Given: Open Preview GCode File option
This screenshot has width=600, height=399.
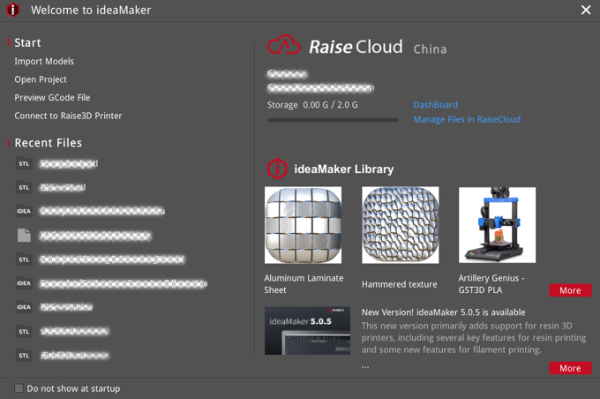Looking at the screenshot, I should click(52, 98).
